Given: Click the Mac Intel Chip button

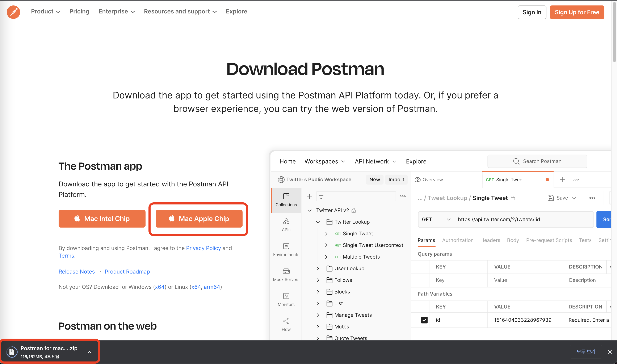Looking at the screenshot, I should pyautogui.click(x=102, y=219).
